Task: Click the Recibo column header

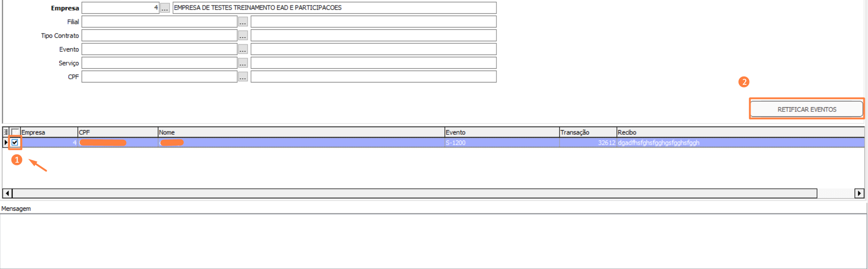Action: [734, 132]
